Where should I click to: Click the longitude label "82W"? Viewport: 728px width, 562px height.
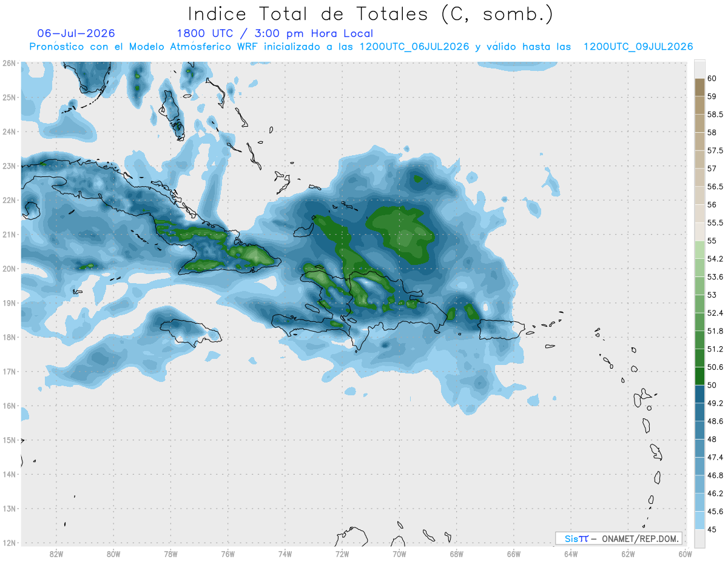56,554
